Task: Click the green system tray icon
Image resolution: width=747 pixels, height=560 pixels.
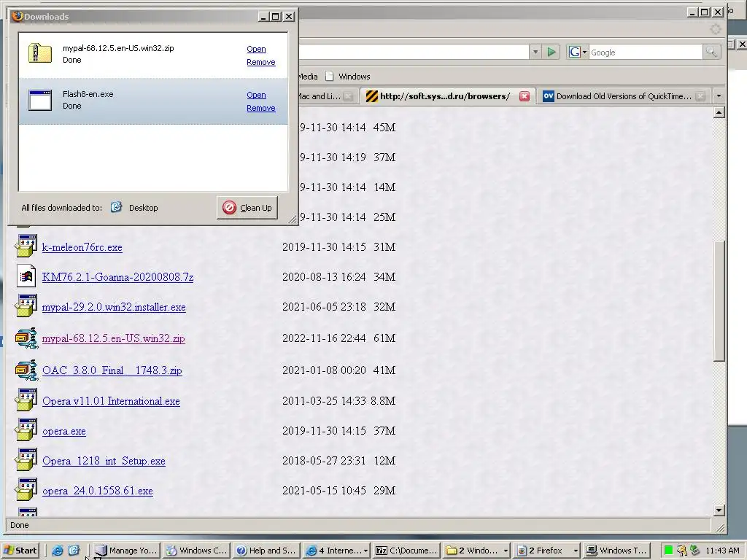Action: [668, 551]
